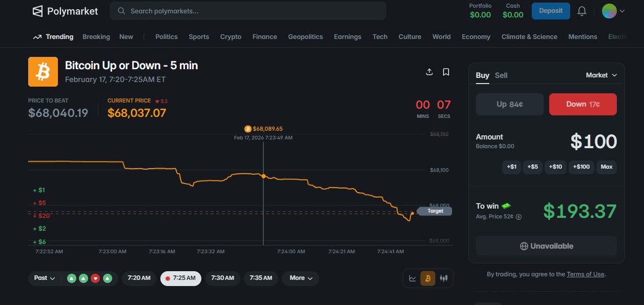The height and width of the screenshot is (305, 644).
Task: Click the red Down result icon in past results
Action: [x=95, y=278]
